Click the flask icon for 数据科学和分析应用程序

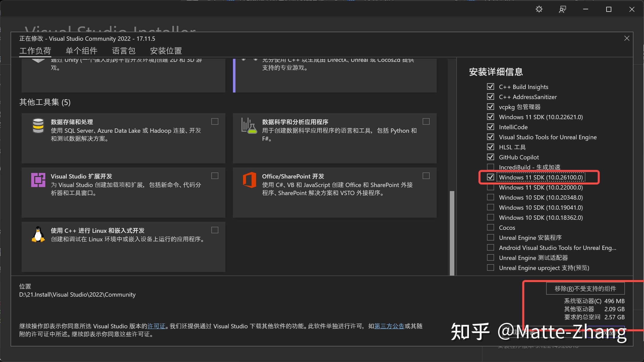click(249, 126)
